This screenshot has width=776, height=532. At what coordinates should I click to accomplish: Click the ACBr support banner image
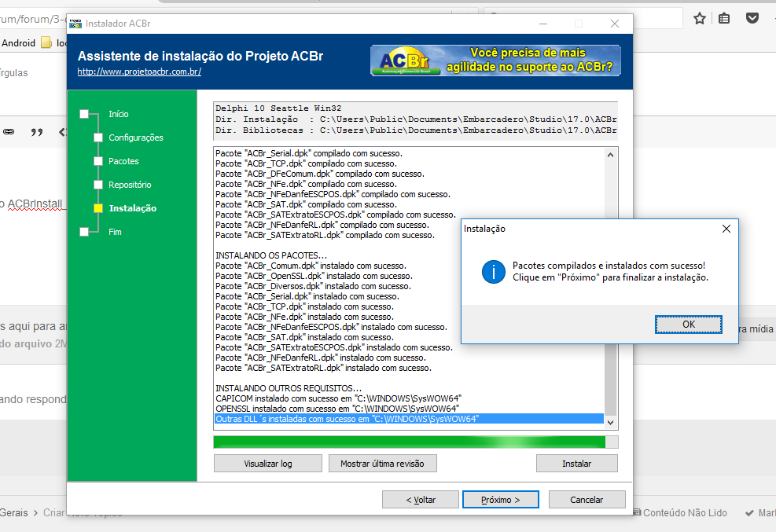pos(495,61)
